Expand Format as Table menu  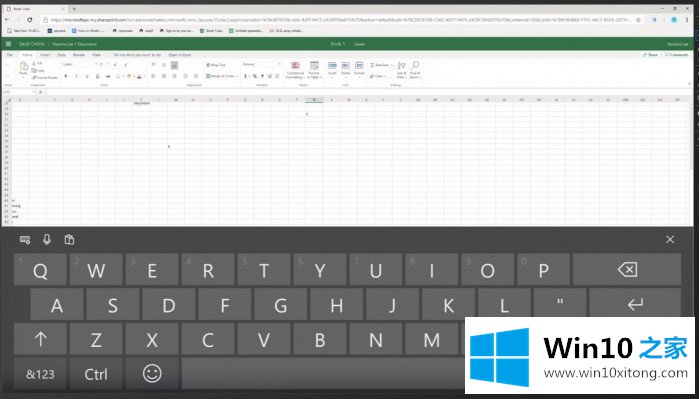(314, 71)
